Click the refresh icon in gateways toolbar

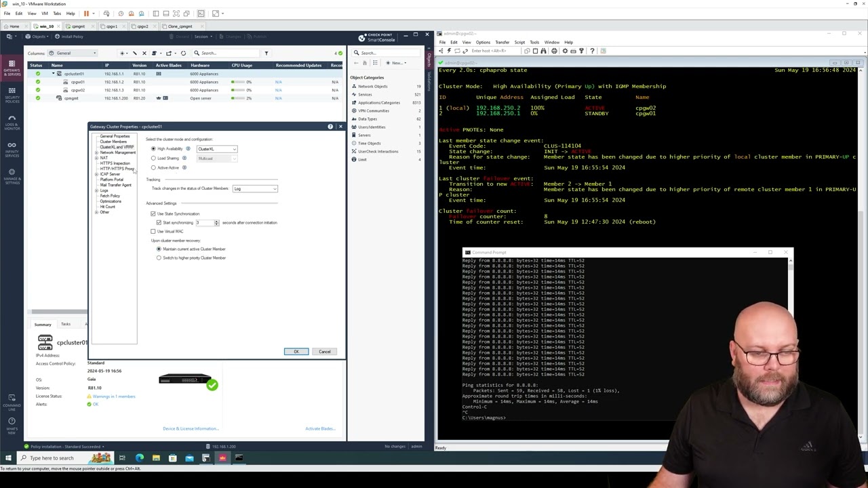(x=183, y=53)
